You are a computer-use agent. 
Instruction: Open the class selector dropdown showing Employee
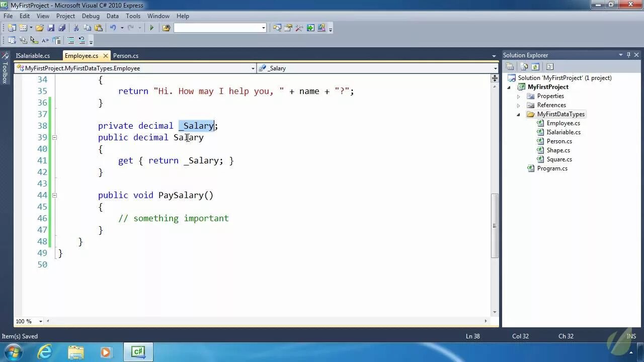point(253,68)
